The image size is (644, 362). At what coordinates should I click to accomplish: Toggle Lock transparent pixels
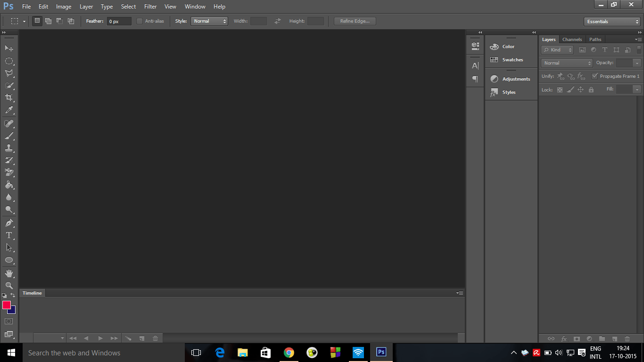tap(560, 90)
